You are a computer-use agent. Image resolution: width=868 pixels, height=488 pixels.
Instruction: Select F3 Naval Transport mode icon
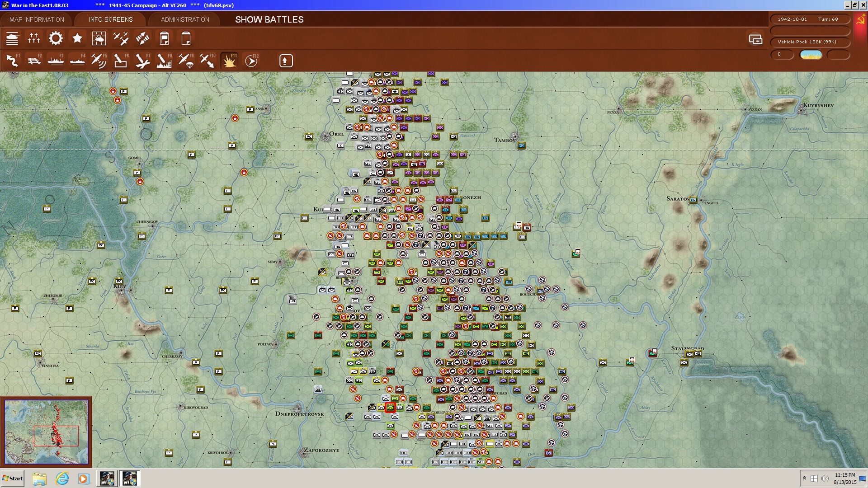pyautogui.click(x=56, y=61)
